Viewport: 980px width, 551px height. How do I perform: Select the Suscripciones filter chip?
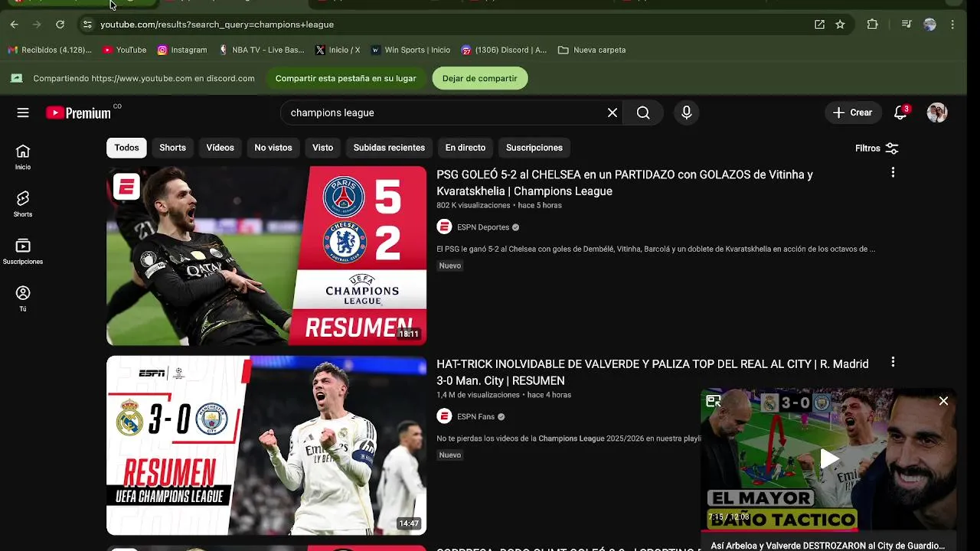point(534,148)
